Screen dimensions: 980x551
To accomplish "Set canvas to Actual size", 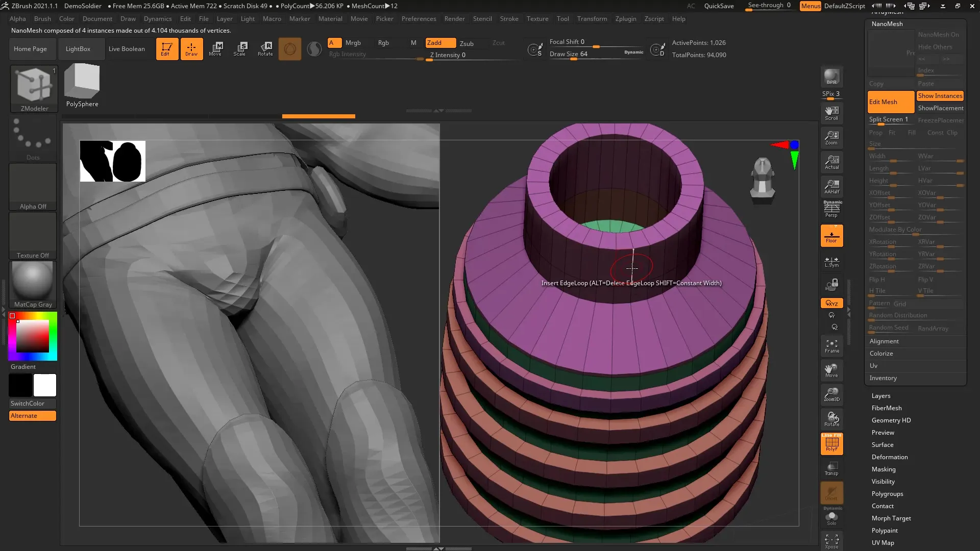I will 831,162.
